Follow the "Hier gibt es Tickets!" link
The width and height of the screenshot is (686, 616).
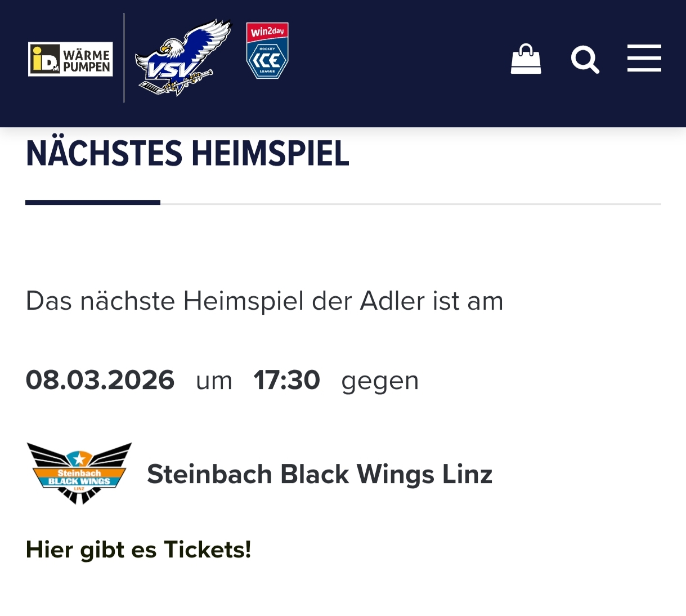[138, 550]
